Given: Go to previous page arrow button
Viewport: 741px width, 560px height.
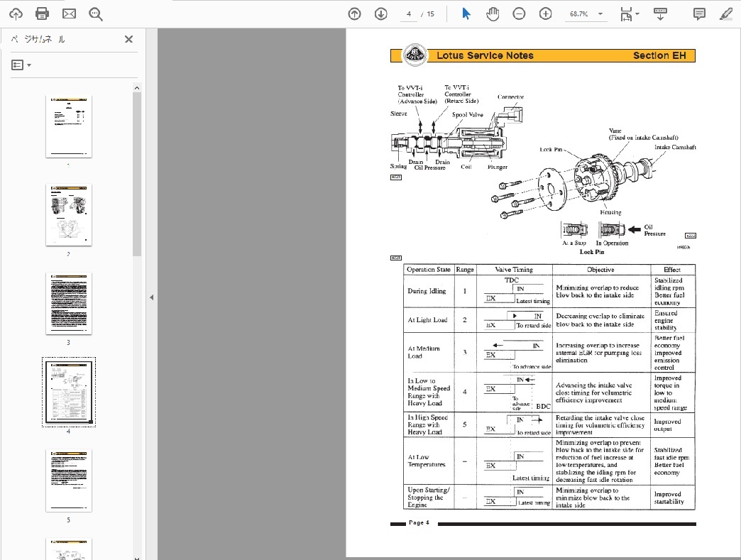Looking at the screenshot, I should pyautogui.click(x=354, y=14).
